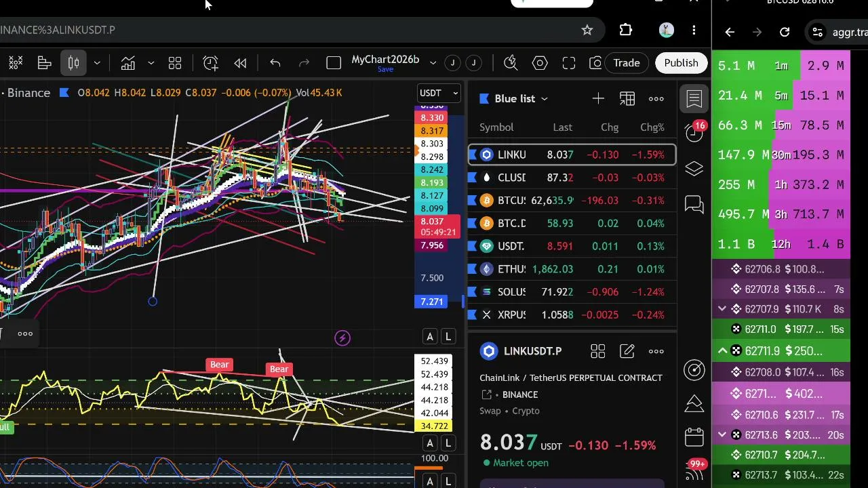Open the USDT currency dropdown on price scale

pos(439,93)
